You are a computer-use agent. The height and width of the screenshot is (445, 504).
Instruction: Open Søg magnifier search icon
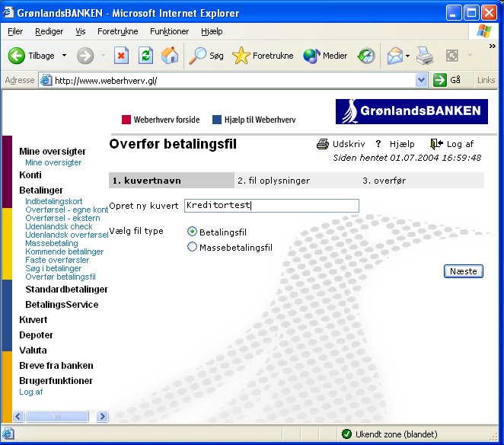pyautogui.click(x=197, y=56)
